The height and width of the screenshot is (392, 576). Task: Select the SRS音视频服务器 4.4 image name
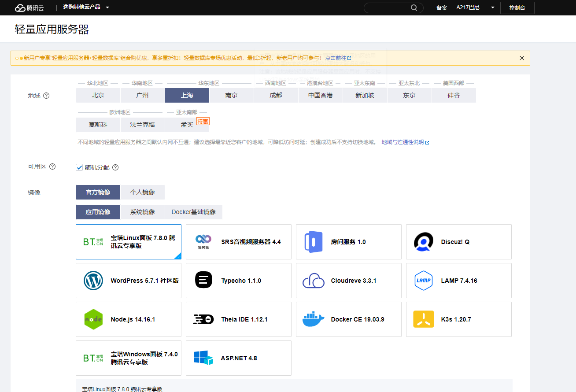(251, 242)
